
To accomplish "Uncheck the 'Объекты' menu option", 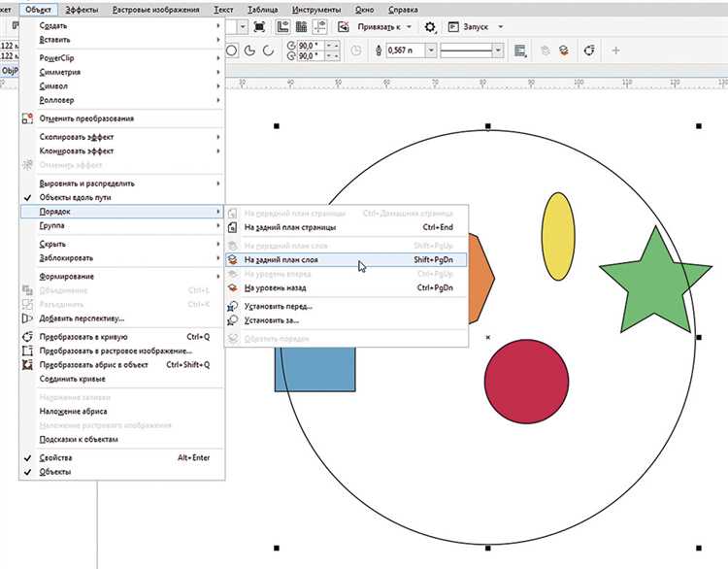I will pyautogui.click(x=54, y=472).
